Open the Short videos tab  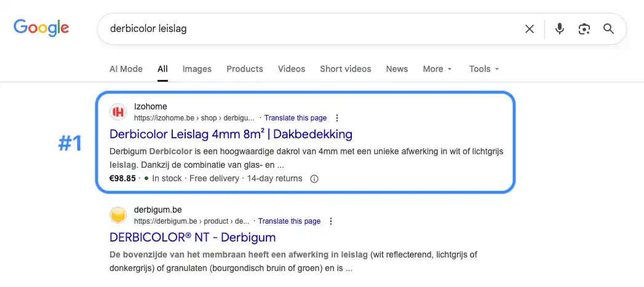pos(346,69)
